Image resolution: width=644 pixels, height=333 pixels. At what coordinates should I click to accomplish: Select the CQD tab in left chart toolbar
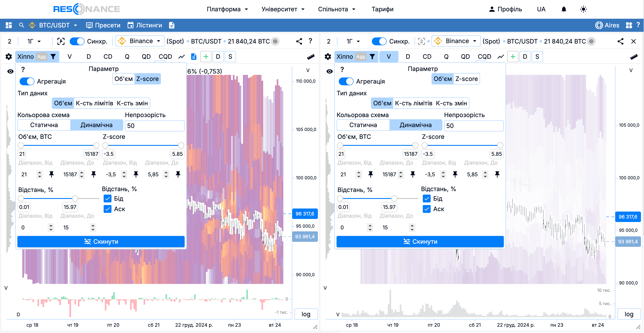click(x=165, y=57)
